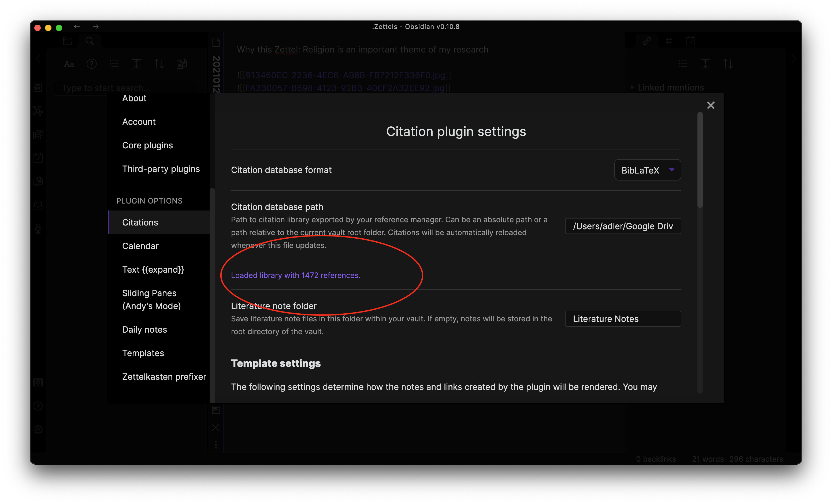Click the Literature Notes folder field
Screen dimensions: 832x504
click(623, 319)
